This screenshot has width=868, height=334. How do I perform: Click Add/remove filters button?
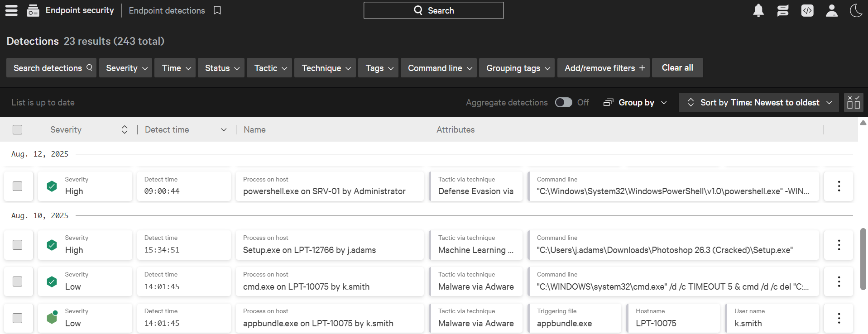pos(604,68)
